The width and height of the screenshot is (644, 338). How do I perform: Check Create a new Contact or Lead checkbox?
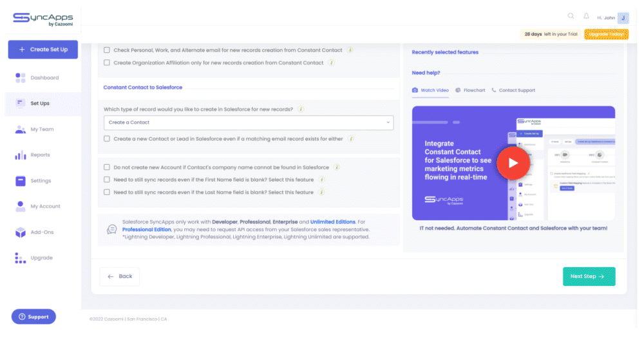(107, 139)
